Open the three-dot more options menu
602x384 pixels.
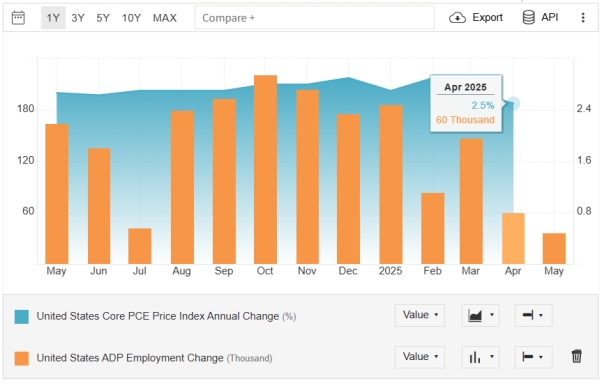click(x=583, y=18)
